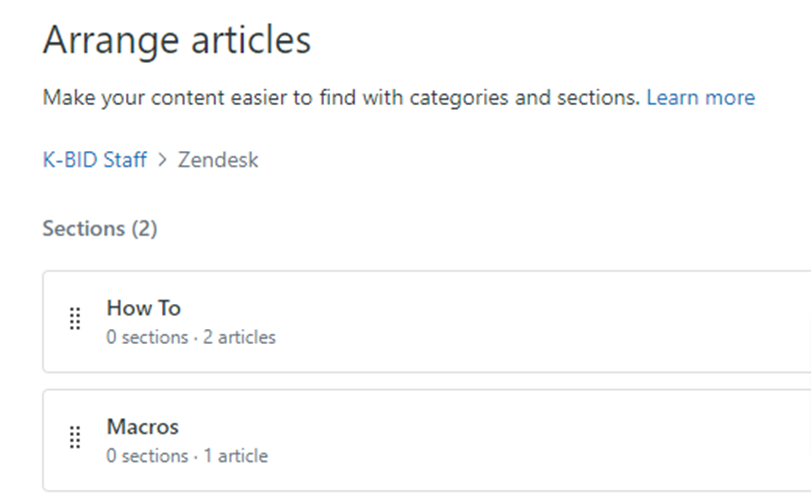Open the Learn more link
This screenshot has height=495, width=811.
click(x=700, y=98)
